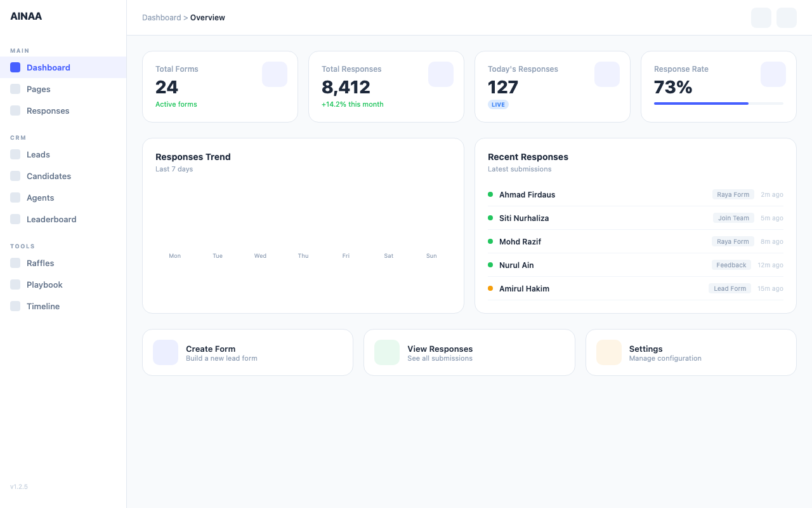Image resolution: width=812 pixels, height=508 pixels.
Task: Click the View Responses quick action
Action: [x=469, y=352]
